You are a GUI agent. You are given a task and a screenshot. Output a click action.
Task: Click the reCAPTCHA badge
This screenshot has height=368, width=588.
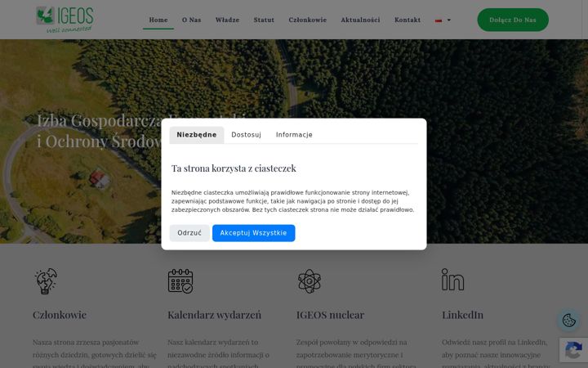(x=573, y=350)
